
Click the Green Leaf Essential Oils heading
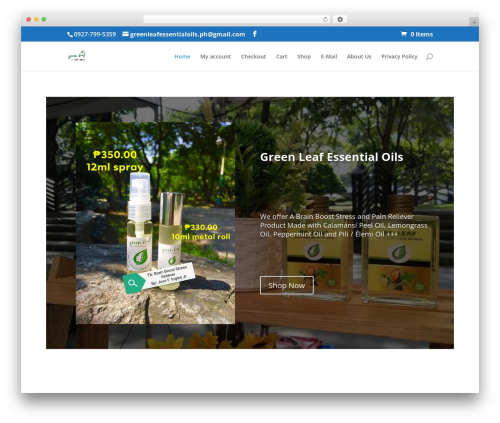(332, 157)
